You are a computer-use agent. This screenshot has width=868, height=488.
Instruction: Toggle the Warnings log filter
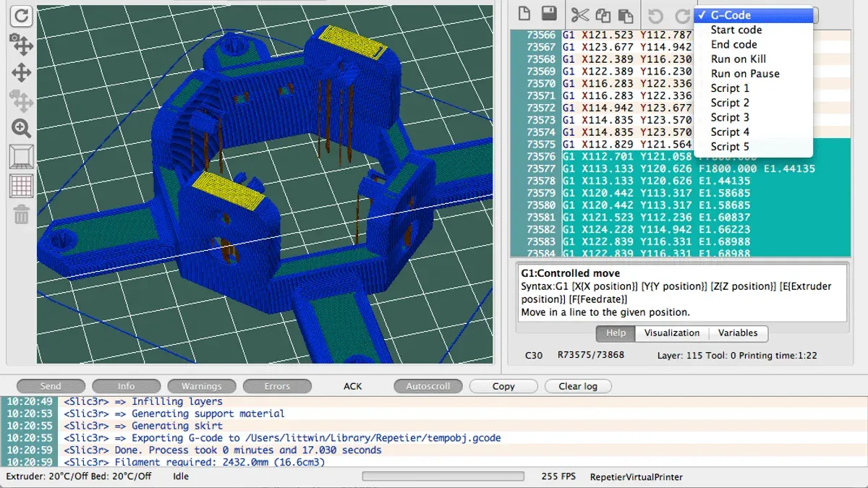(x=202, y=386)
